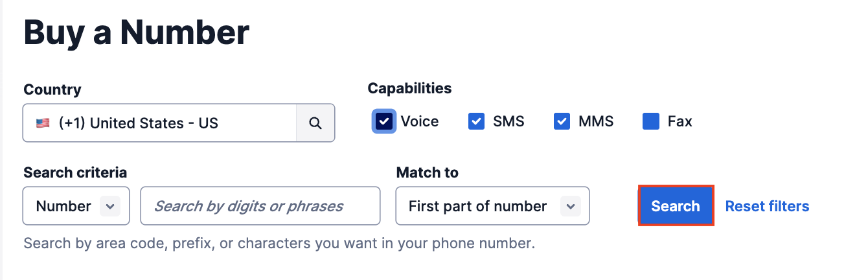Click the chevron beside Number
Image resolution: width=868 pixels, height=280 pixels.
click(110, 206)
